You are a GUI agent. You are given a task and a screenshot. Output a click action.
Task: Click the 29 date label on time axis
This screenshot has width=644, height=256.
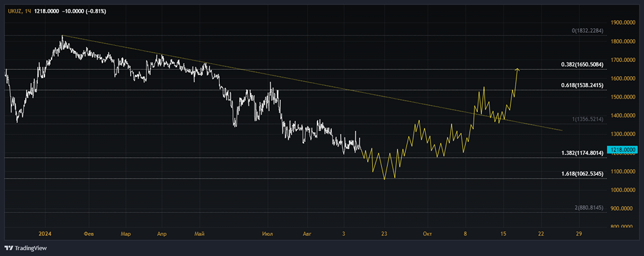pos(579,234)
